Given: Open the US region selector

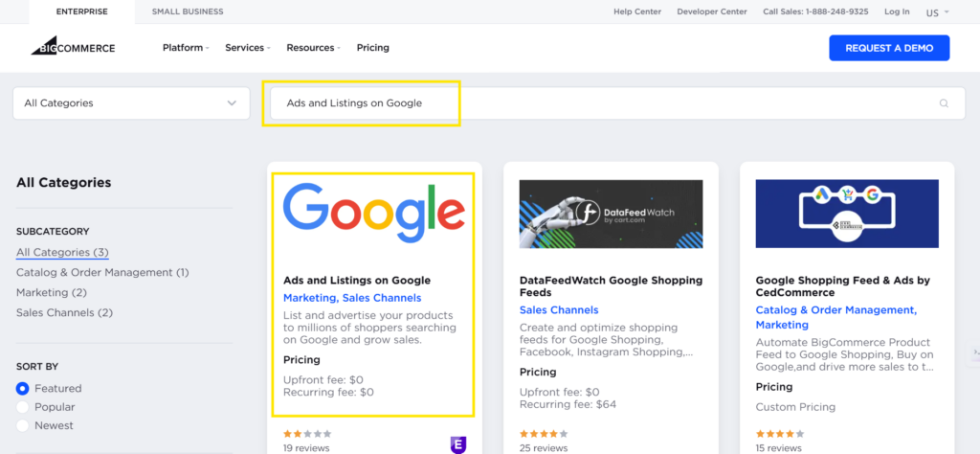Looking at the screenshot, I should click(x=937, y=12).
